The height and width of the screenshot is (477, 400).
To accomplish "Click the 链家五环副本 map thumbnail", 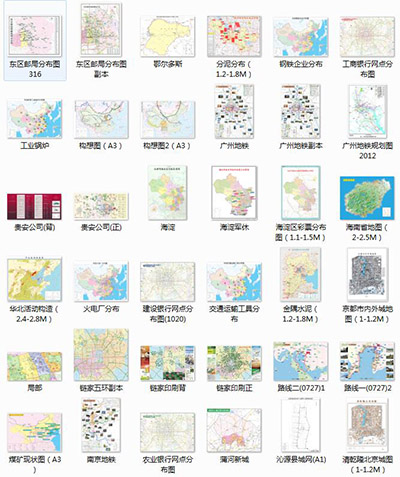I will click(101, 355).
